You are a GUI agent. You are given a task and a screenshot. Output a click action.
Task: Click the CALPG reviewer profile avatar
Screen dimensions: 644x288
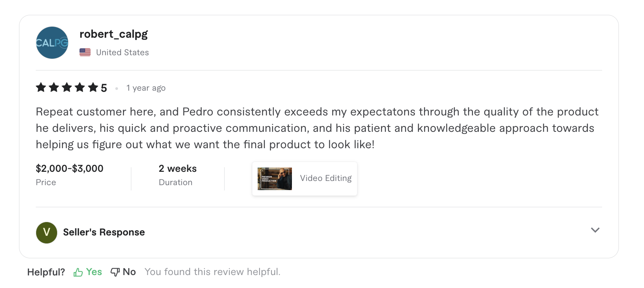coord(52,43)
